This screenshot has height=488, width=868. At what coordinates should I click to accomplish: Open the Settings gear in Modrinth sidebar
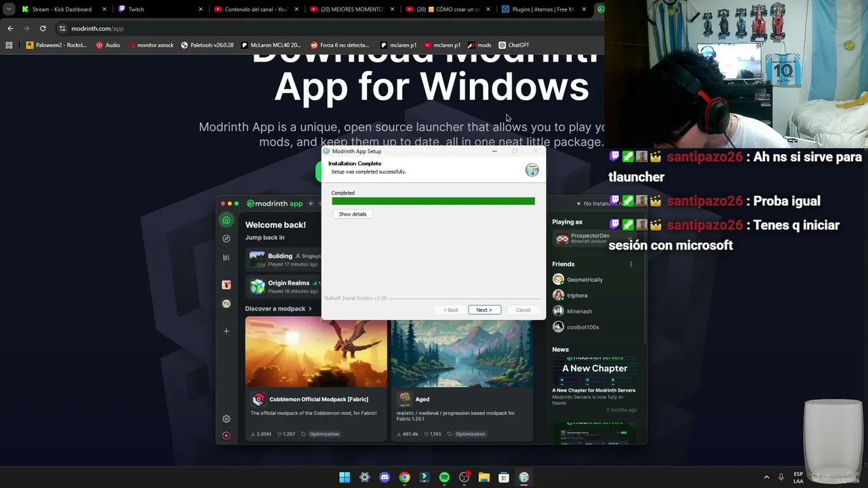point(226,419)
